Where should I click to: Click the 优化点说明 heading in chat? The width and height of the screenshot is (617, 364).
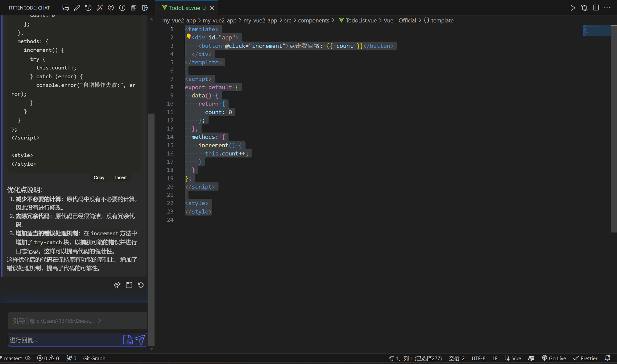[x=25, y=190]
